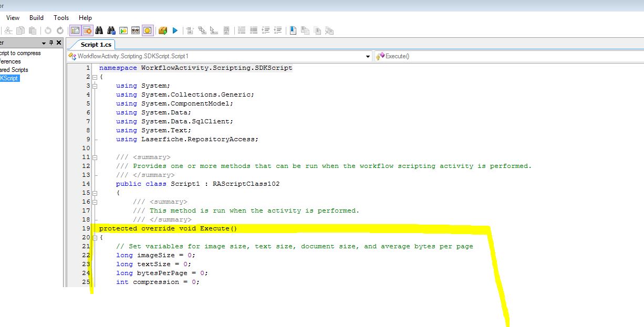Select the highlighted SDKScript tree item

9,78
